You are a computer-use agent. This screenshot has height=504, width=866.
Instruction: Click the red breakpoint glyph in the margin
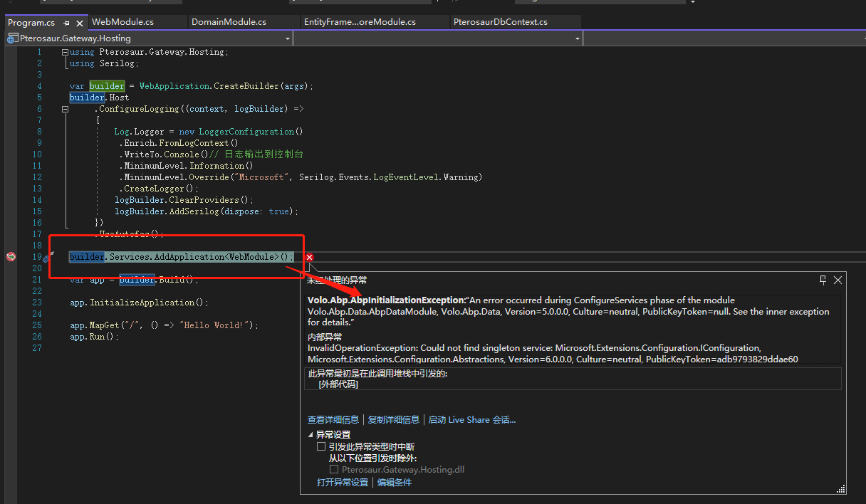(11, 256)
